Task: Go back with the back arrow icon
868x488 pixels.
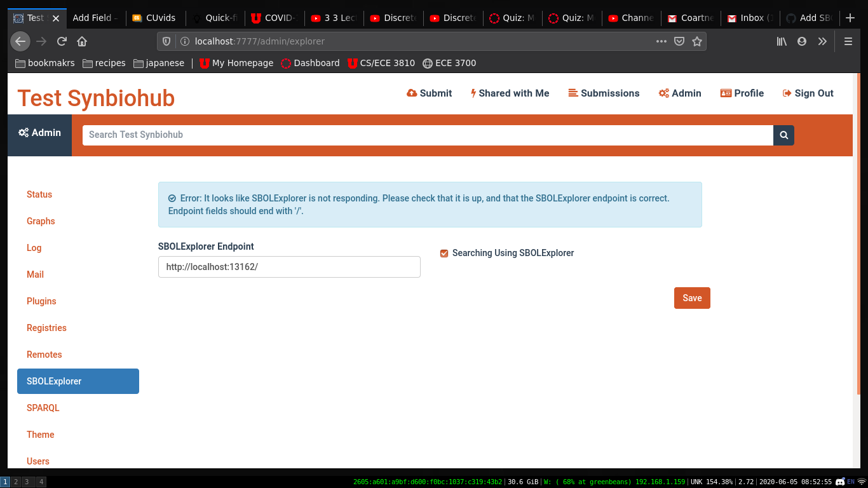Action: (20, 41)
